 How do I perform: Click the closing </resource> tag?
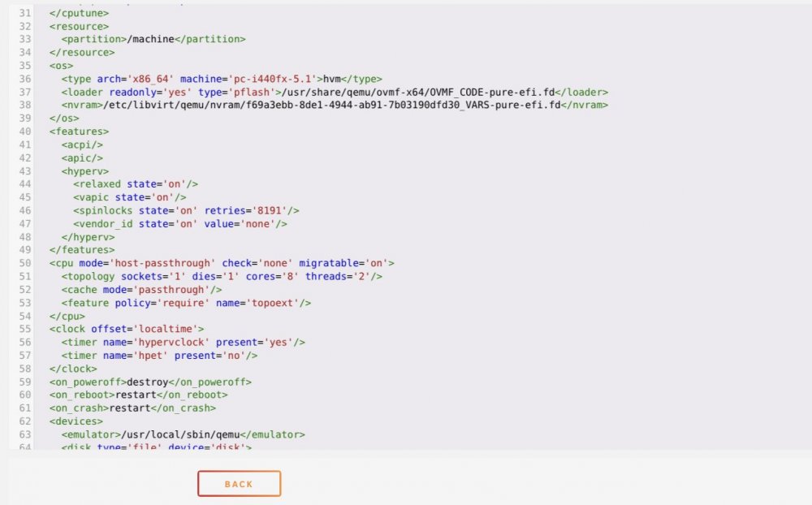coord(82,52)
